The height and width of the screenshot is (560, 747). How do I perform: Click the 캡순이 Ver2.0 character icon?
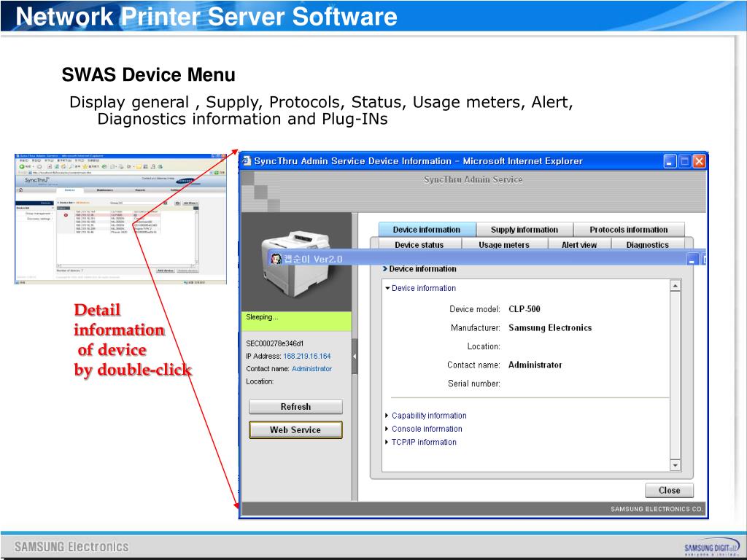(276, 259)
